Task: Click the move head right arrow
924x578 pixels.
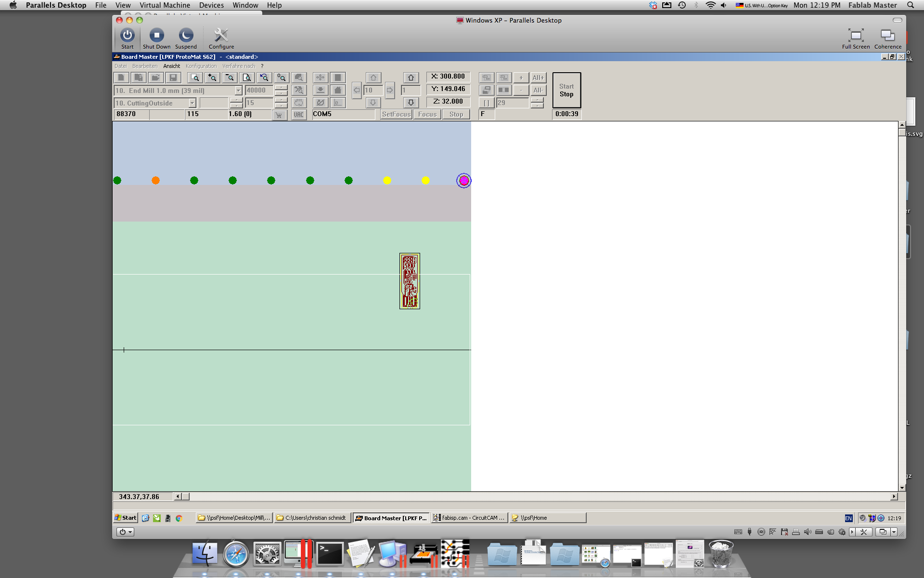Action: tap(390, 90)
